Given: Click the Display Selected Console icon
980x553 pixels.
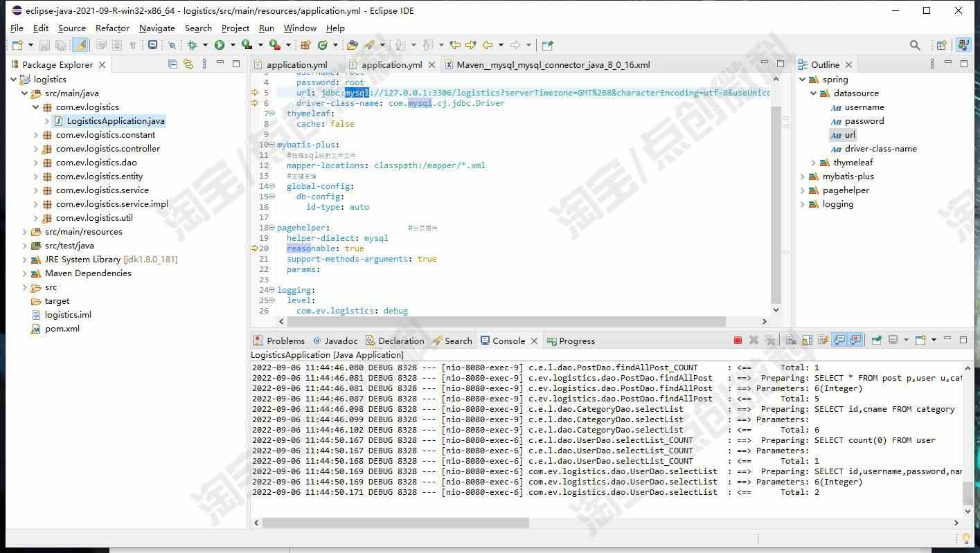Looking at the screenshot, I should [893, 341].
